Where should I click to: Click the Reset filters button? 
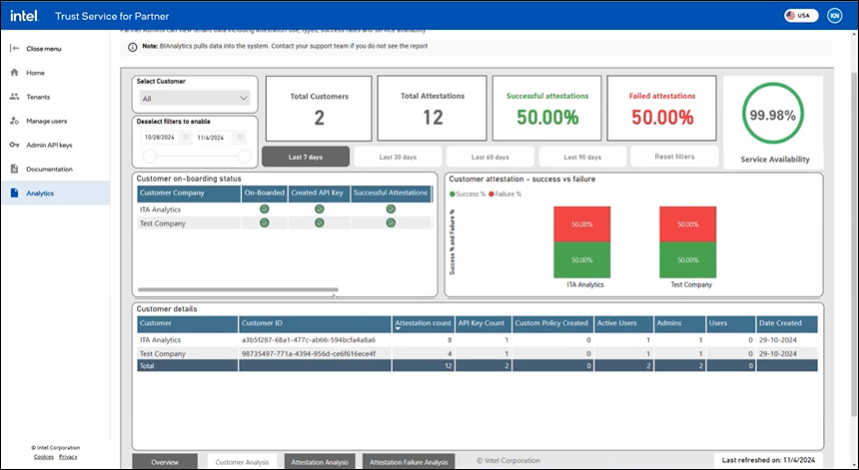point(674,157)
